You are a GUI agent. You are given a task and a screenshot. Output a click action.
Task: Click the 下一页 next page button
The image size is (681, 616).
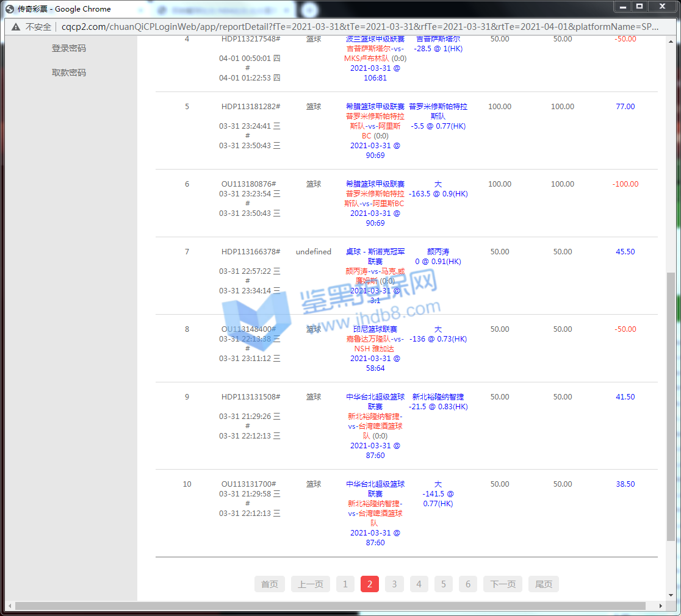click(502, 584)
